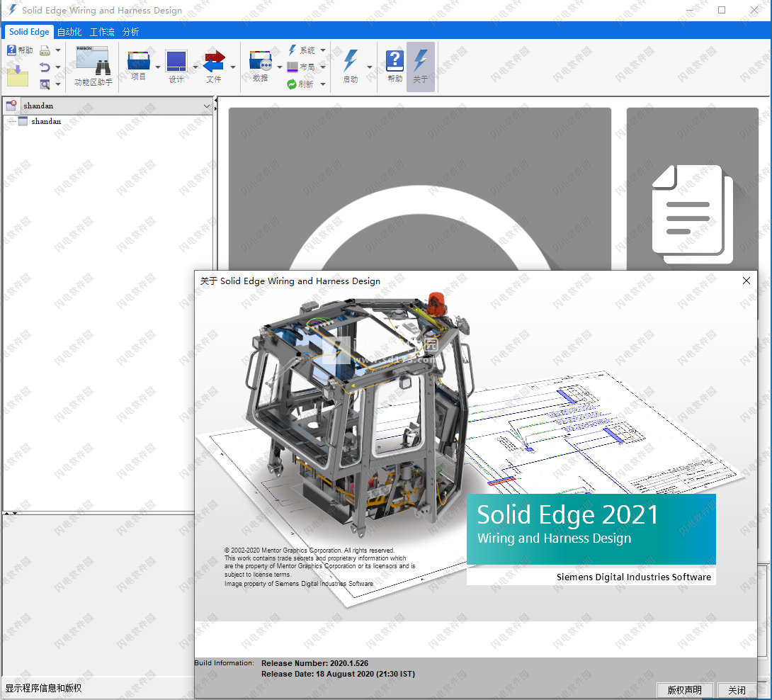This screenshot has width=772, height=700.
Task: Open the dropdown arrow next to undo
Action: (57, 67)
